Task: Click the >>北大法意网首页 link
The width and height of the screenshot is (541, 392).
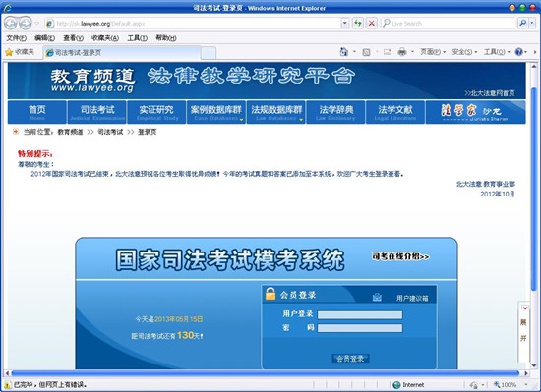Action: pyautogui.click(x=490, y=93)
